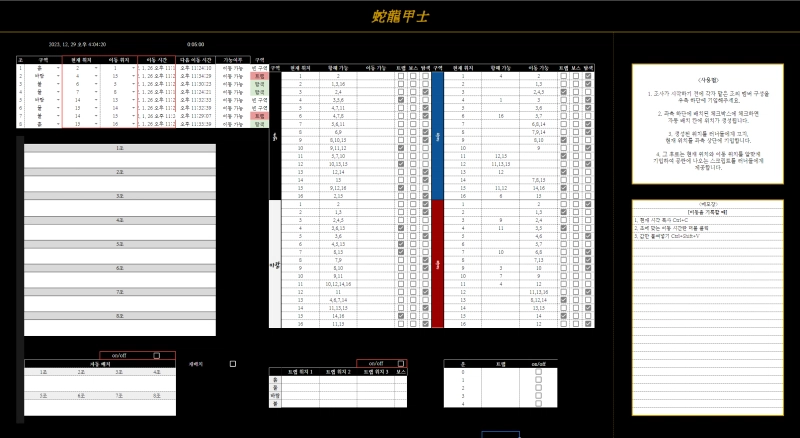This screenshot has height=438, width=800.
Task: Select the 5조 header bar
Action: 119,244
